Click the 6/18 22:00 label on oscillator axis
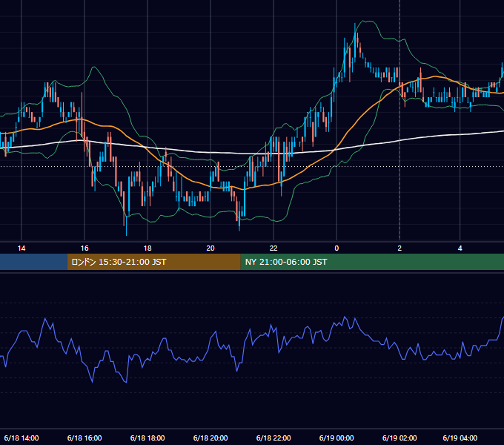The height and width of the screenshot is (445, 504). click(273, 438)
